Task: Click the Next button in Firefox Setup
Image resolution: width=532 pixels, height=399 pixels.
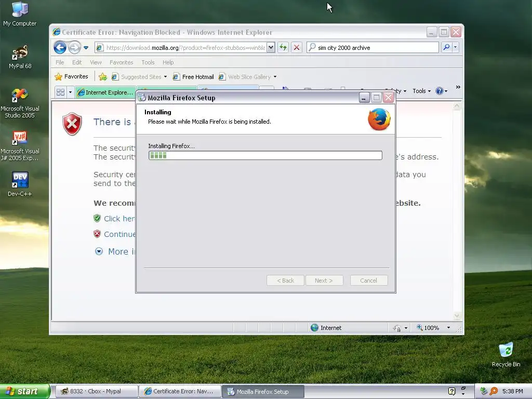Action: point(324,281)
